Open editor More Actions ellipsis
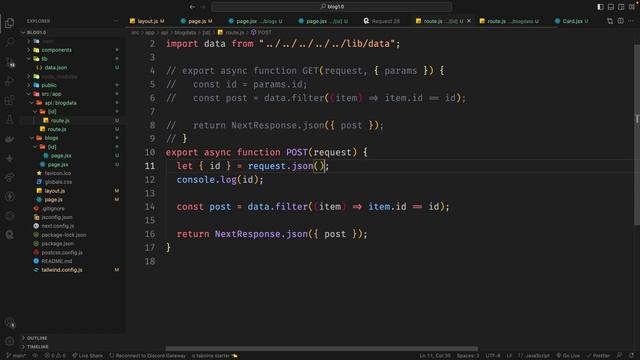Viewport: 640px width, 360px height. [x=631, y=21]
